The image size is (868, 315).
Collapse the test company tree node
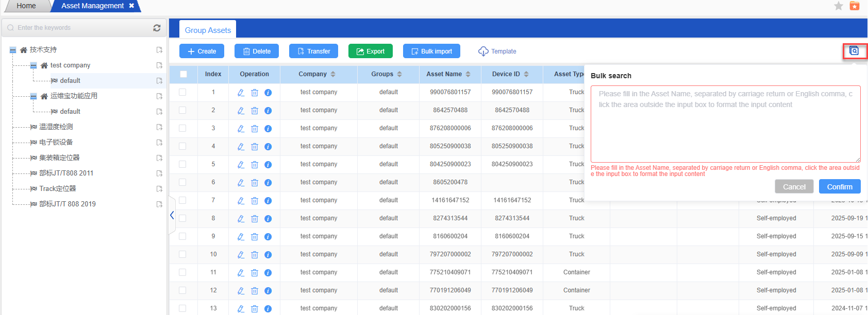34,65
